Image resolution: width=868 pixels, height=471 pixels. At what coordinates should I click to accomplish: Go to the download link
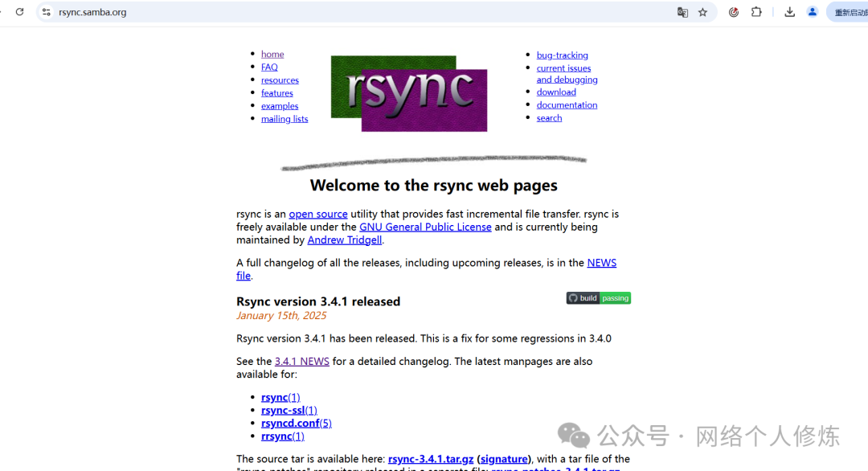556,92
